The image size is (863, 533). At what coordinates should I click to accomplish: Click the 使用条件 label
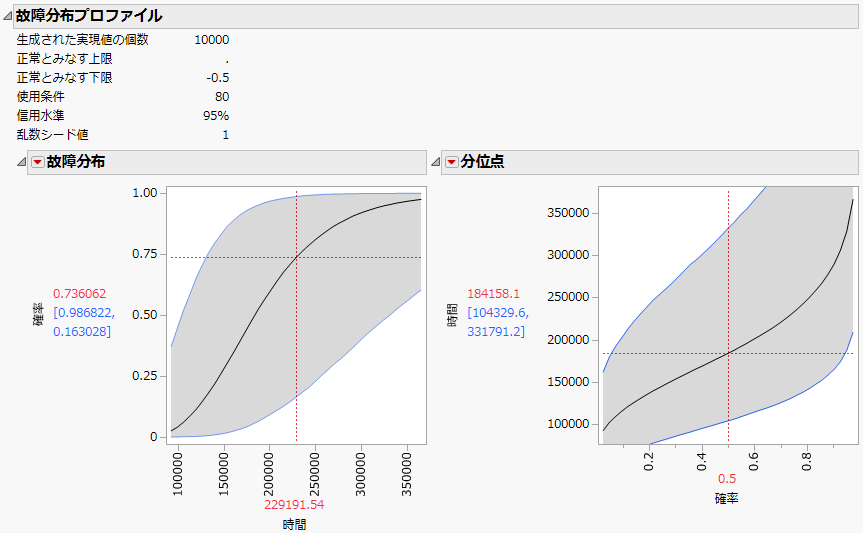(41, 97)
